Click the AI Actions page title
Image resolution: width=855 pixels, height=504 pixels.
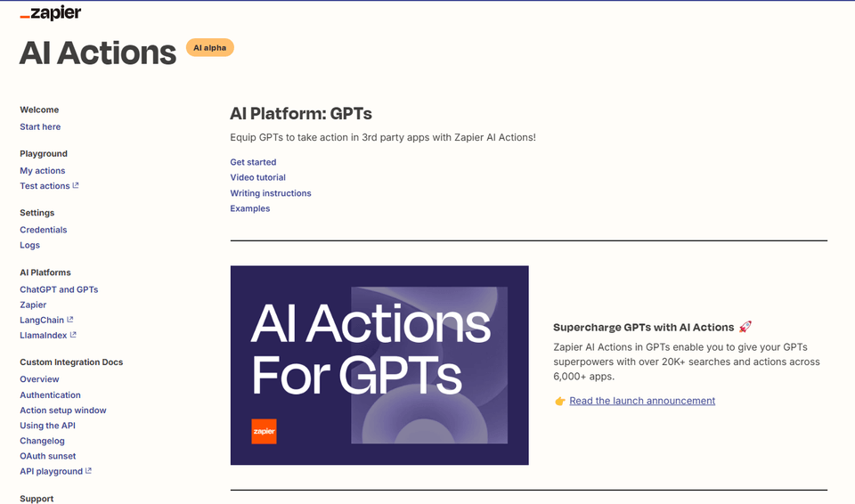point(98,53)
